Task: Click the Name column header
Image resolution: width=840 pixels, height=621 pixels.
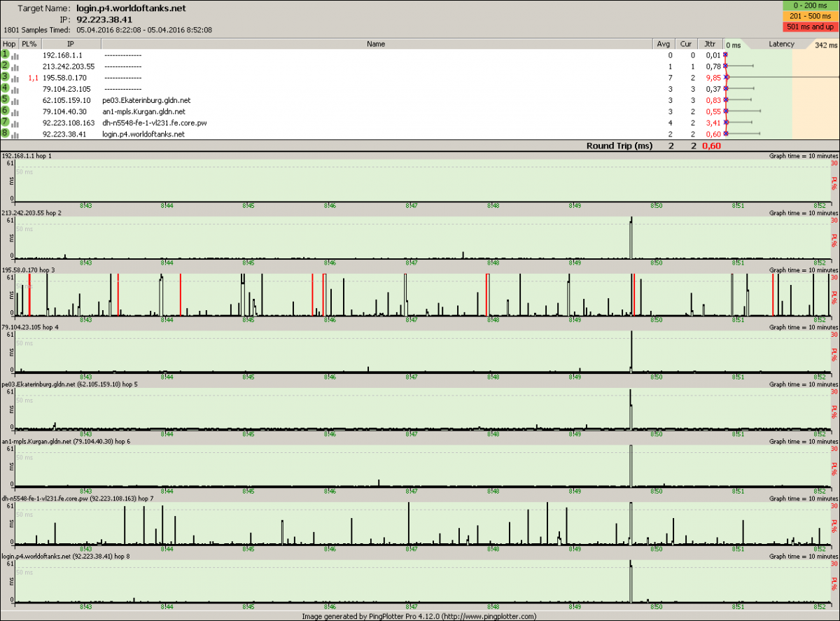Action: click(376, 44)
